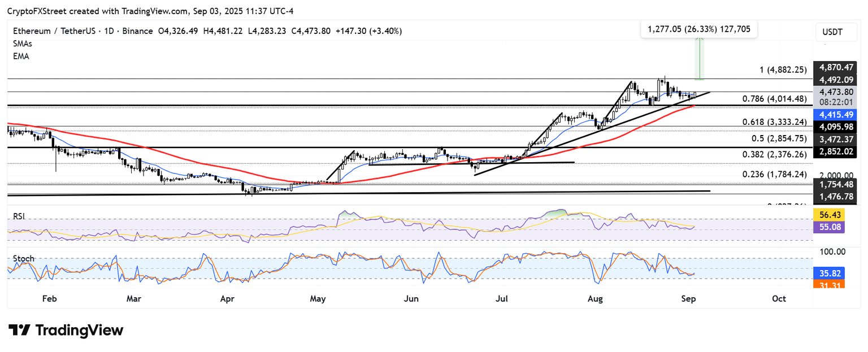Click the 4,870.47 price axis label
868x352 pixels.
[x=836, y=67]
